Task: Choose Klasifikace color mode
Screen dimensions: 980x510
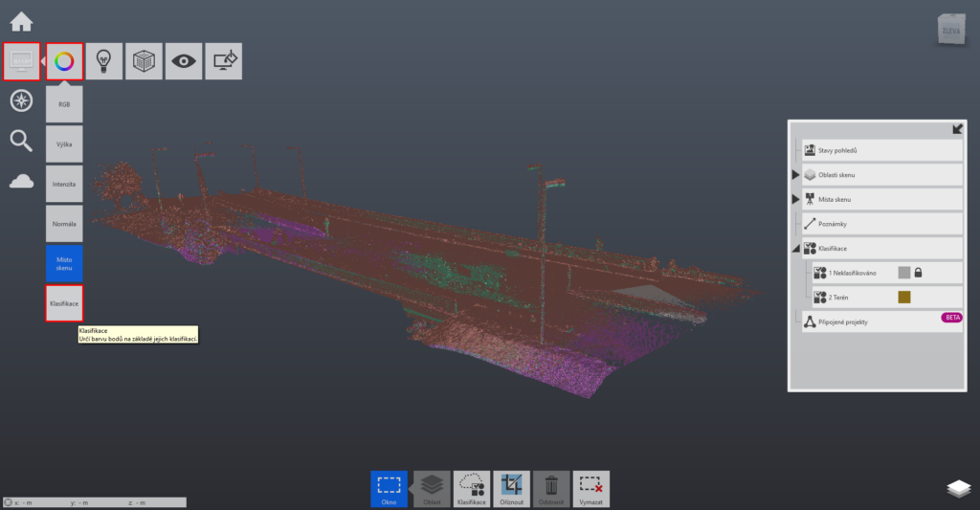Action: (64, 303)
